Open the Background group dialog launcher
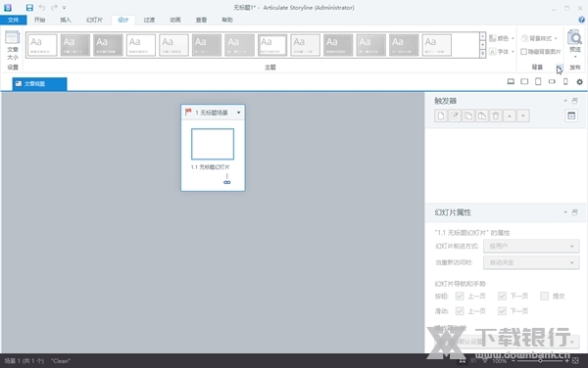This screenshot has height=368, width=588. tap(560, 68)
